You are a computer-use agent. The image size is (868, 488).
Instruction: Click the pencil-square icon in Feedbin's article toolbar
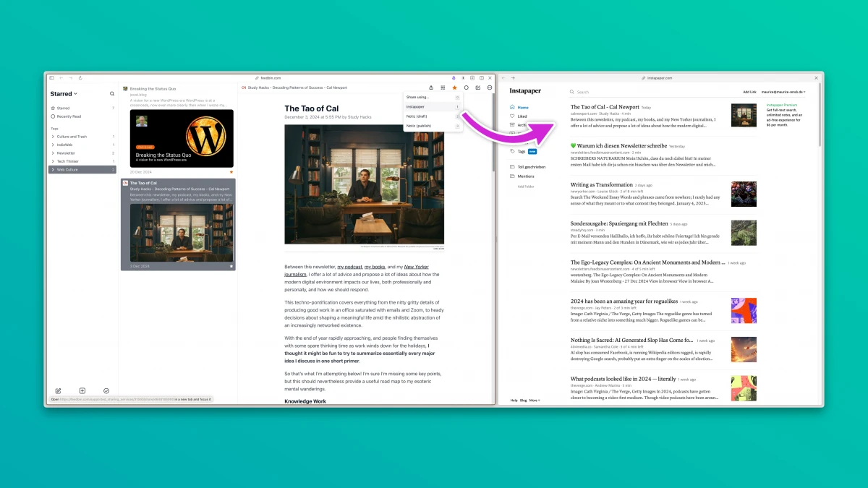tap(477, 87)
